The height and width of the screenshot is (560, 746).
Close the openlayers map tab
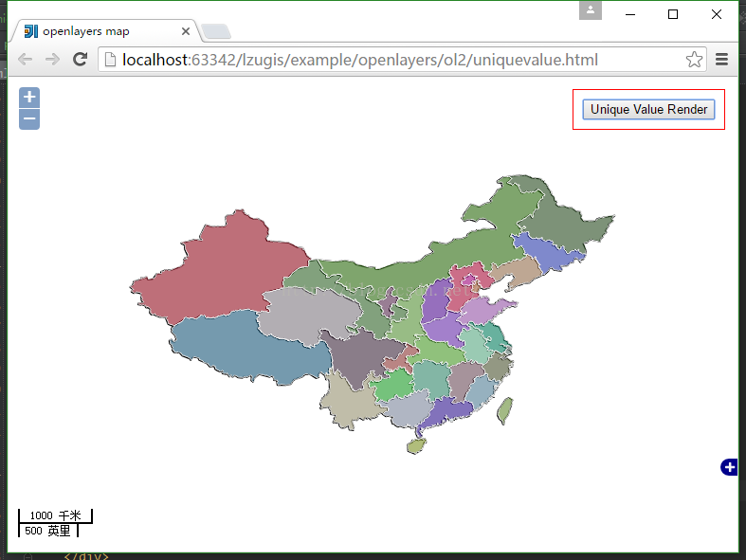point(186,31)
